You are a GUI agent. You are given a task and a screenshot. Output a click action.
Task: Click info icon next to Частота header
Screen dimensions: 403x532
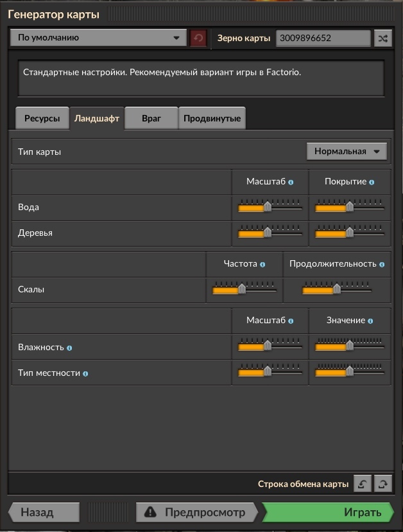click(262, 264)
